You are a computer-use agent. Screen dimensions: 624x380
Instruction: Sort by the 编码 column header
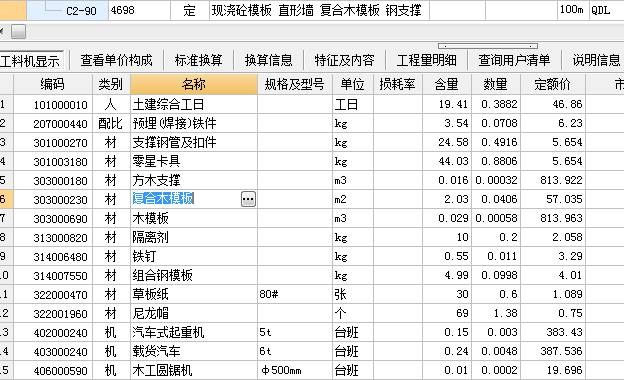(x=53, y=84)
